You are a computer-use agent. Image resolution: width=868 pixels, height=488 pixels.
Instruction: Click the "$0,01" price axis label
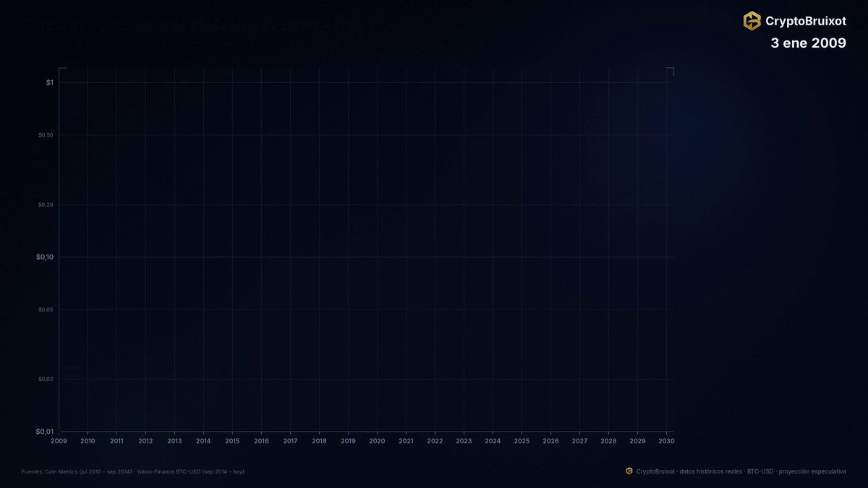pos(44,432)
